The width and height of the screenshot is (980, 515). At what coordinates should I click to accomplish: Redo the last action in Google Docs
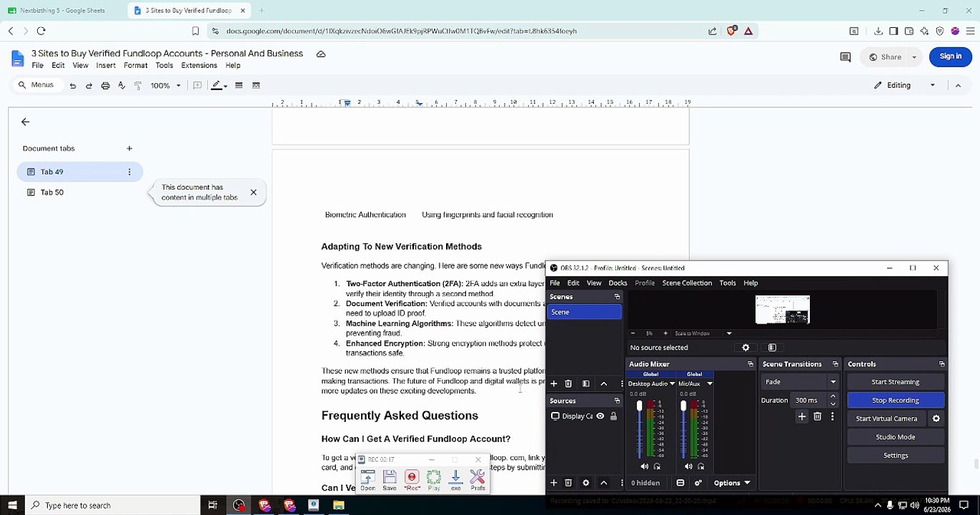coord(89,86)
